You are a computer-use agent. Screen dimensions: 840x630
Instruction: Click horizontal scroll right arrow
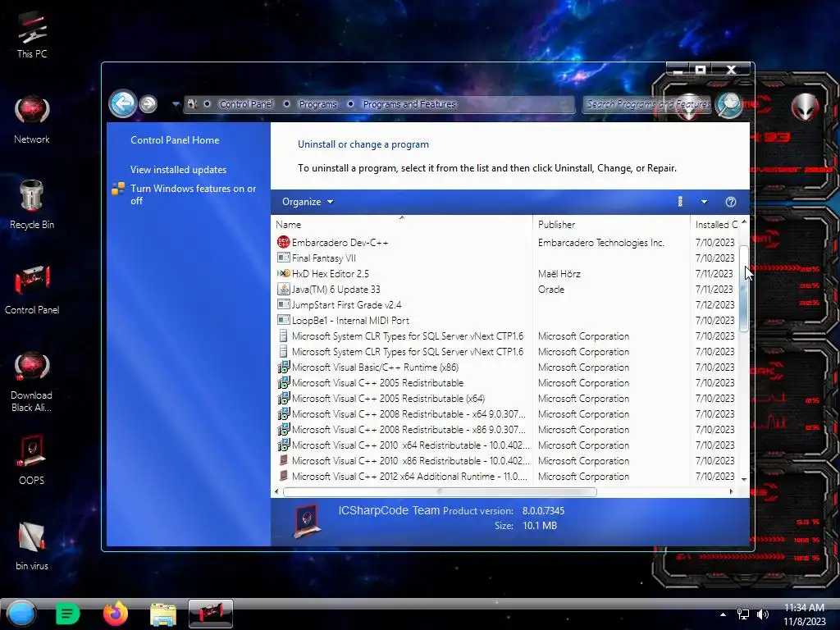[x=731, y=492]
